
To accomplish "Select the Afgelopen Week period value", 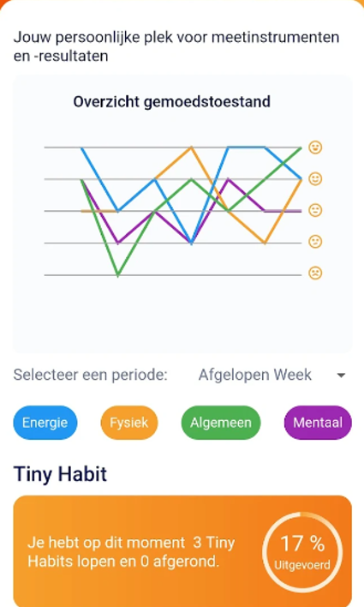I will tap(255, 375).
